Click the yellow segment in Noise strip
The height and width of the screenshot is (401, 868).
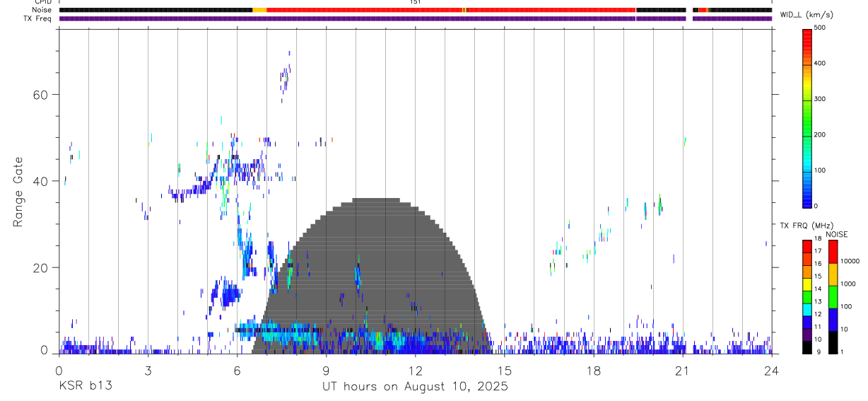coord(259,10)
